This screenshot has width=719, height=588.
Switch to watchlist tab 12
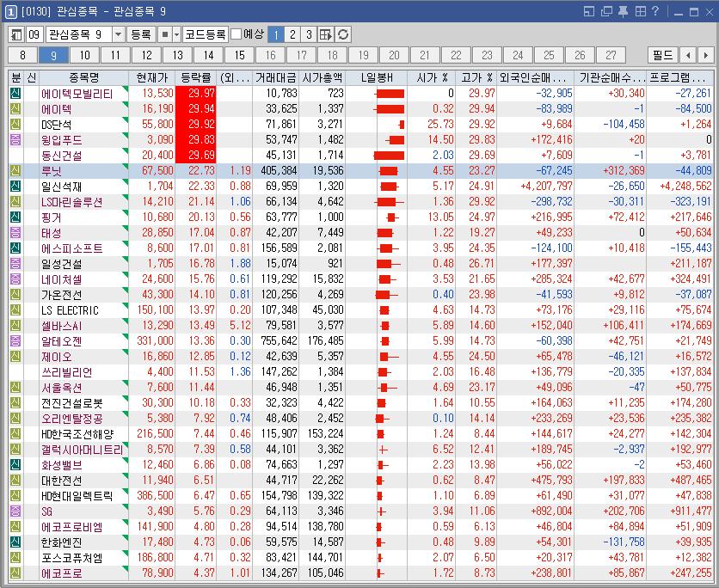pyautogui.click(x=147, y=56)
